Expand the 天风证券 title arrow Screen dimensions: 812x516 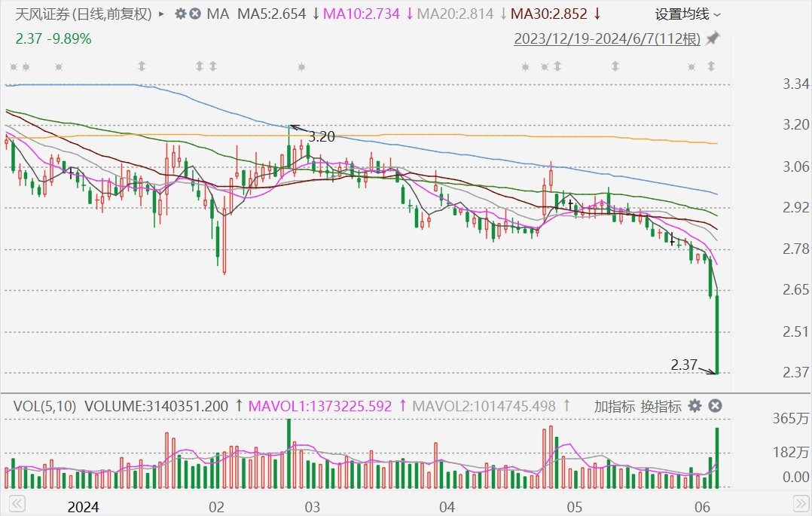(161, 14)
